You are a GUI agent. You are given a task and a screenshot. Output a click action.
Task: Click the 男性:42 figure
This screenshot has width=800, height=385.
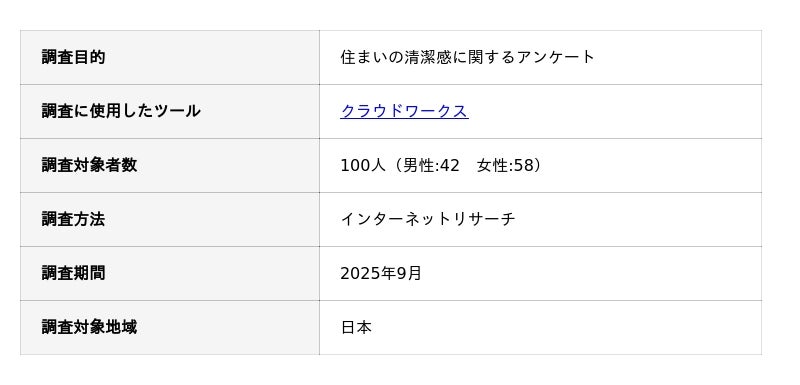tap(431, 165)
